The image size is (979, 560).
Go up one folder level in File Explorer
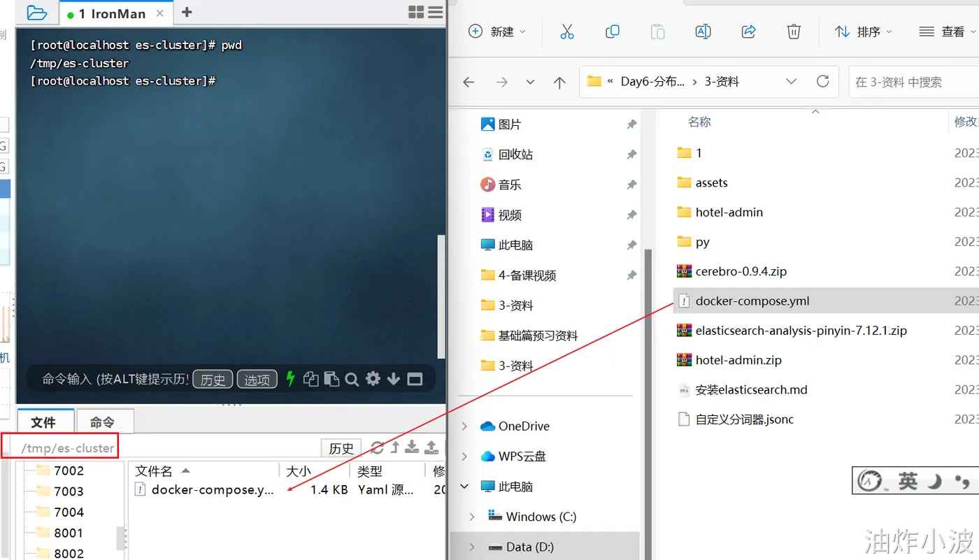click(x=559, y=82)
